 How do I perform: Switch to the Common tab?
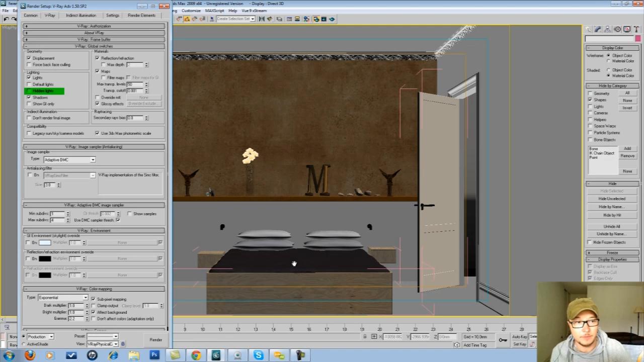click(30, 15)
